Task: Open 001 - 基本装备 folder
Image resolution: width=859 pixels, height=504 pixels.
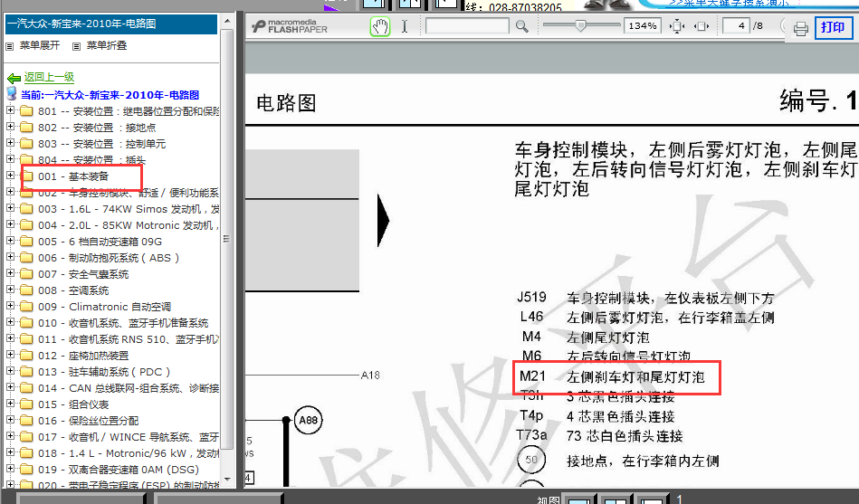Action: [x=73, y=176]
